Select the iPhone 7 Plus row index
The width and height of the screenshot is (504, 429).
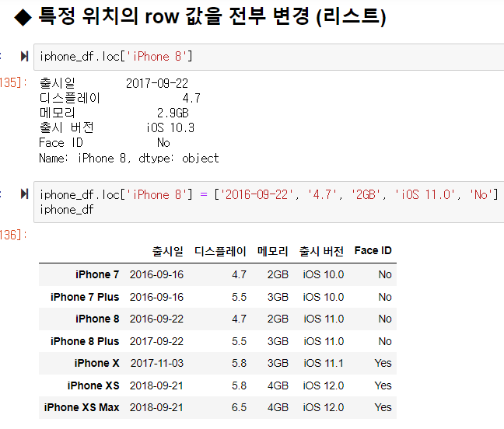85,297
